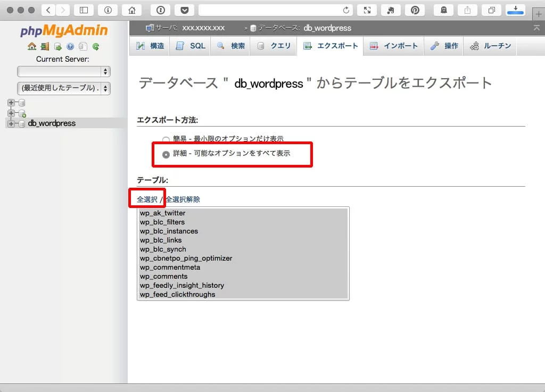
Task: Open the query window icon in sidebar
Action: pos(57,46)
